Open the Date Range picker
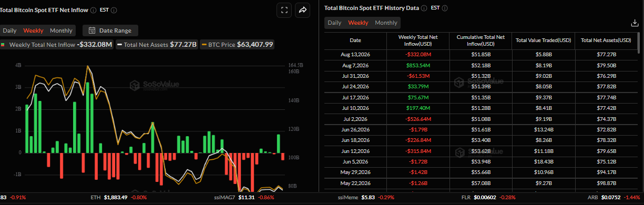 click(110, 30)
